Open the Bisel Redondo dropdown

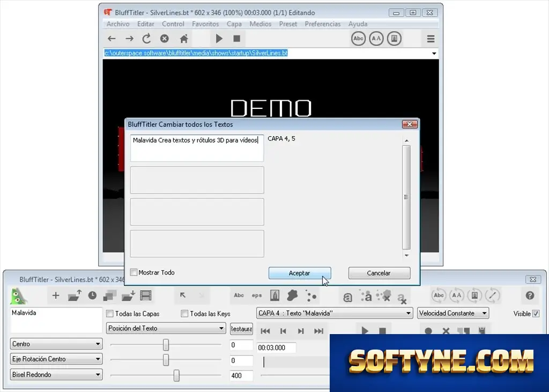point(56,374)
